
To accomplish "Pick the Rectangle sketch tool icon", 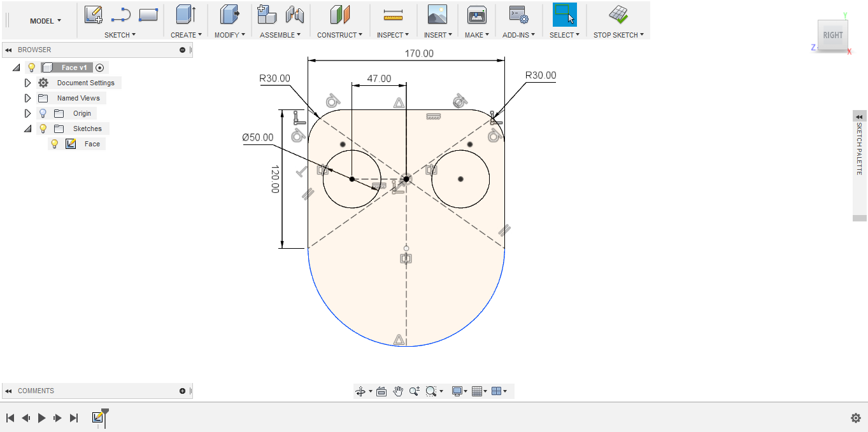I will [148, 14].
